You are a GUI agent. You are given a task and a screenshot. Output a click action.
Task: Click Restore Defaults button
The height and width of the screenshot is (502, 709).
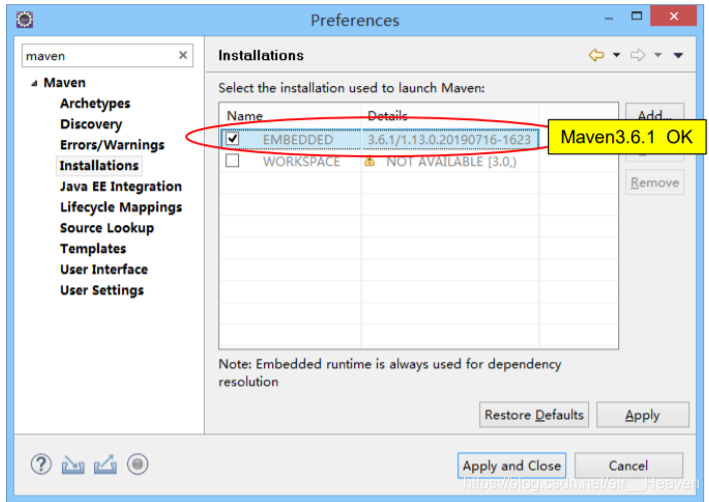coord(534,415)
